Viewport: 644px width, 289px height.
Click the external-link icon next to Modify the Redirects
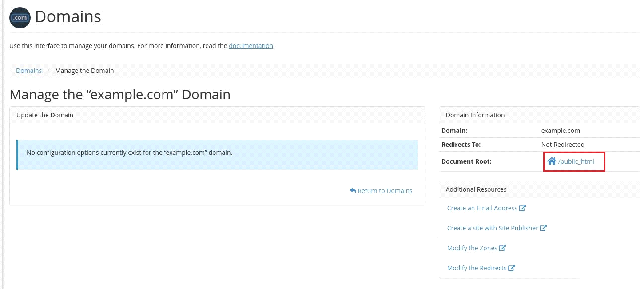click(511, 268)
